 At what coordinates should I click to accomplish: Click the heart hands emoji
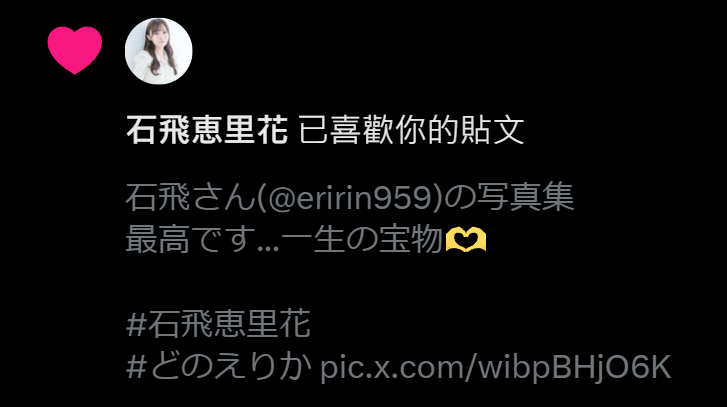click(466, 240)
